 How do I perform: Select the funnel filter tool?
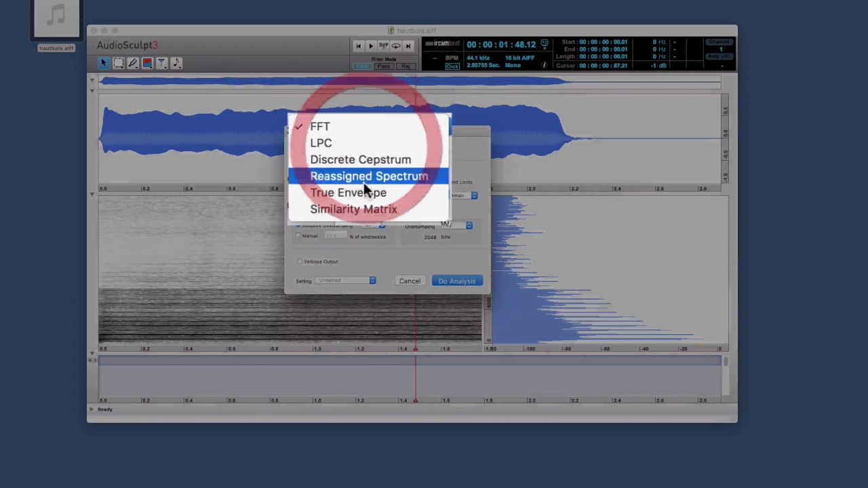(x=161, y=63)
